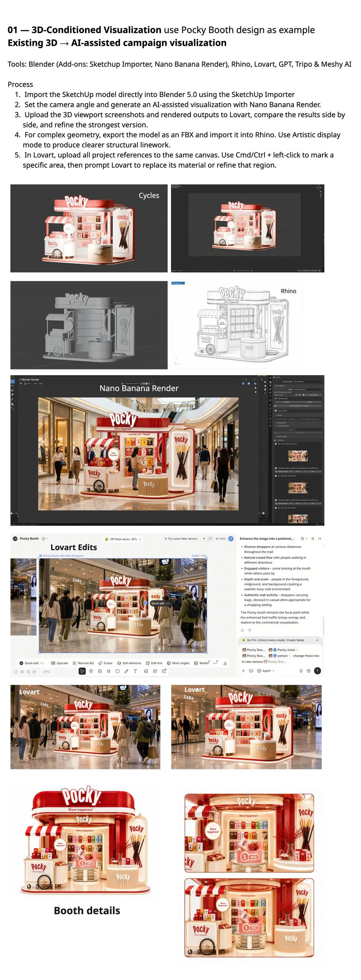Click the Buy Credits button in Blender
Image resolution: width=361 pixels, height=980 pixels.
tap(313, 395)
